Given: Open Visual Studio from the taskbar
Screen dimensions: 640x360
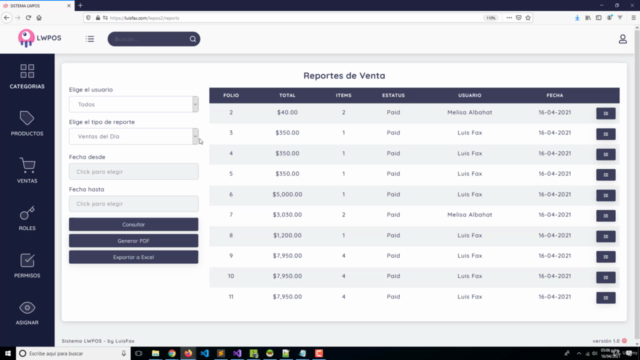Looking at the screenshot, I should click(x=237, y=353).
